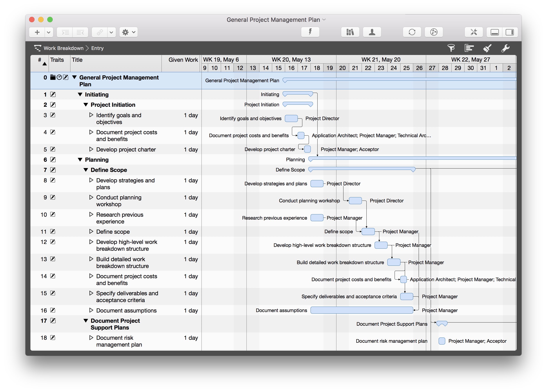547x392 pixels.
Task: Click the Entry breadcrumb item
Action: pos(97,48)
